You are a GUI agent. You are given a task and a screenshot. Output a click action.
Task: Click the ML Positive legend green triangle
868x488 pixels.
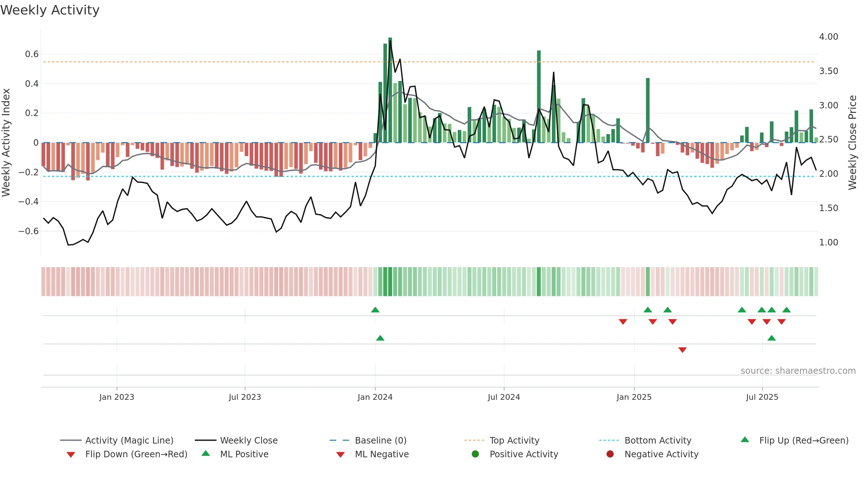(206, 453)
